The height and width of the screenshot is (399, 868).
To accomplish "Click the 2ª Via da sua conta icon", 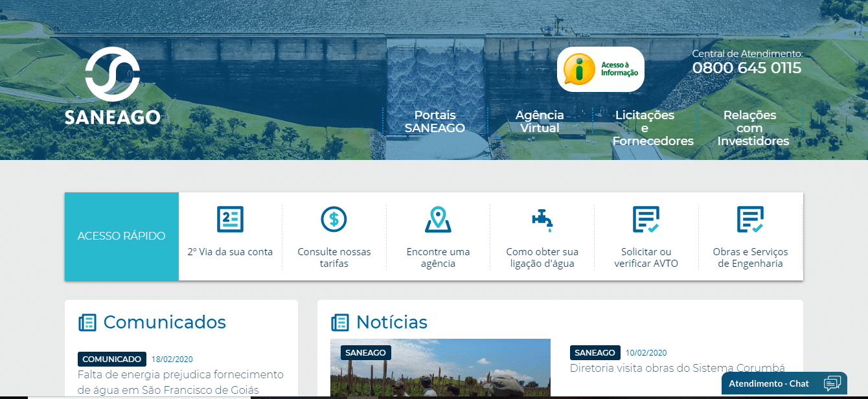I will click(x=230, y=220).
